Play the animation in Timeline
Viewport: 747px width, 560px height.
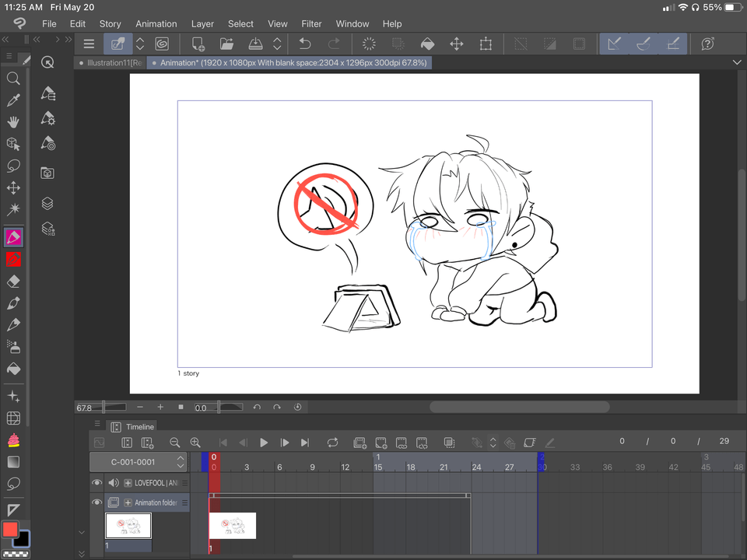pyautogui.click(x=264, y=443)
